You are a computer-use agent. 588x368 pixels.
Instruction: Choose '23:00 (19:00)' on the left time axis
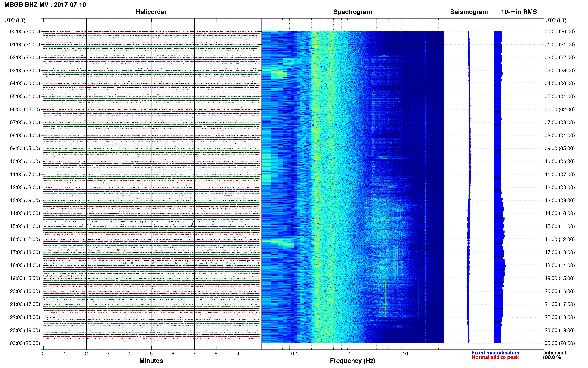click(25, 330)
